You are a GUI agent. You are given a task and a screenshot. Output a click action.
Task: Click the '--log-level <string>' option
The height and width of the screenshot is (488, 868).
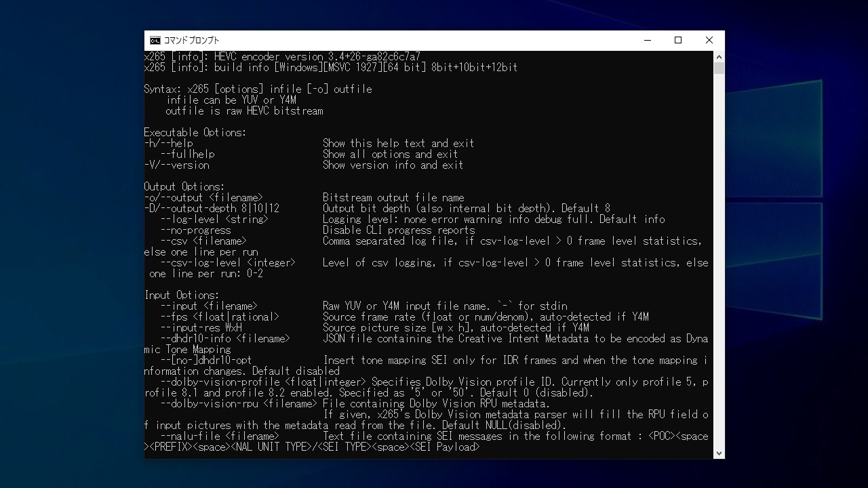[x=214, y=220]
